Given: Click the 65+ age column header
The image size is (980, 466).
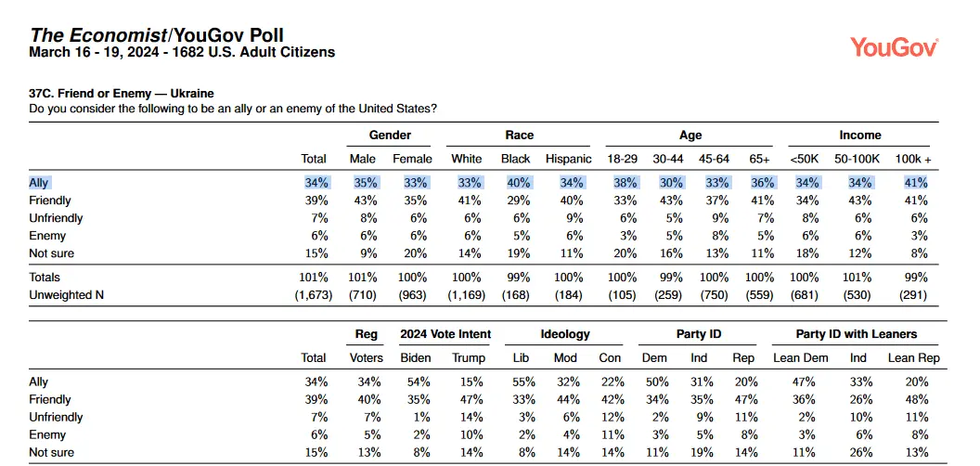Looking at the screenshot, I should (x=759, y=159).
